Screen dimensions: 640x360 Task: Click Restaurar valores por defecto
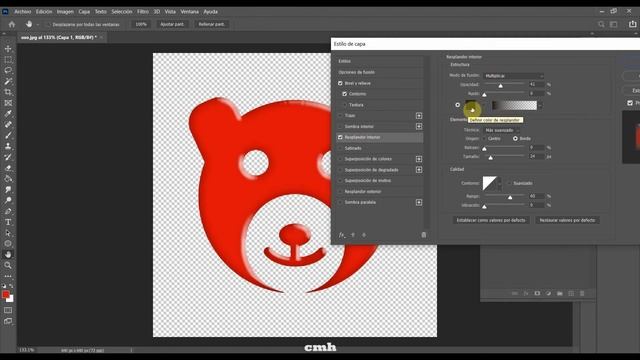(x=567, y=220)
